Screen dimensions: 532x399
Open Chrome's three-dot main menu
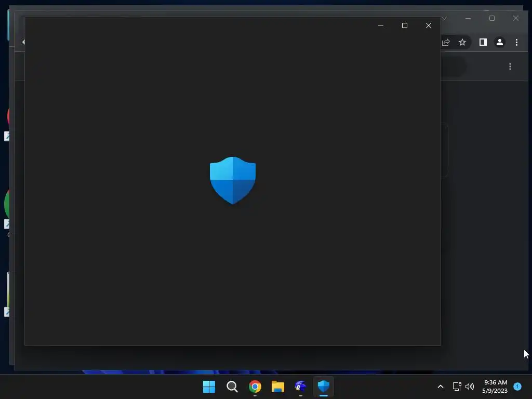point(516,42)
